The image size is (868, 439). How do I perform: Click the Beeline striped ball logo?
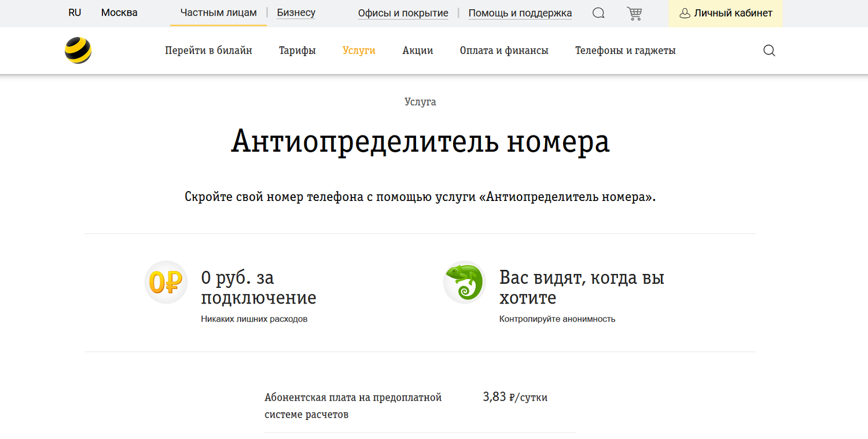tap(78, 50)
